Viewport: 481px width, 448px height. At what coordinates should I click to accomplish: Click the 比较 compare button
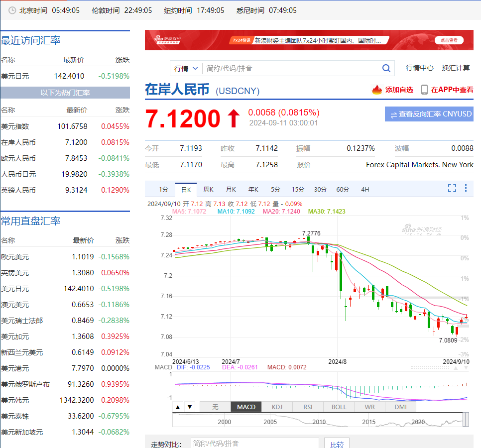pyautogui.click(x=337, y=444)
